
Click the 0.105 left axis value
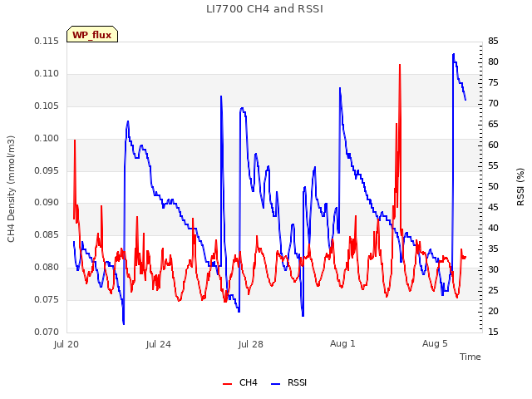pos(47,106)
